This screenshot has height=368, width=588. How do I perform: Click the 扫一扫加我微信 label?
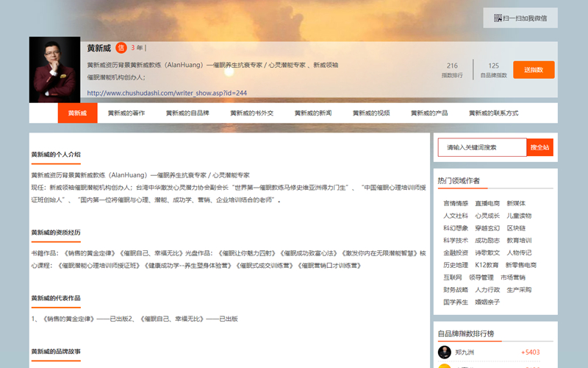tap(526, 18)
